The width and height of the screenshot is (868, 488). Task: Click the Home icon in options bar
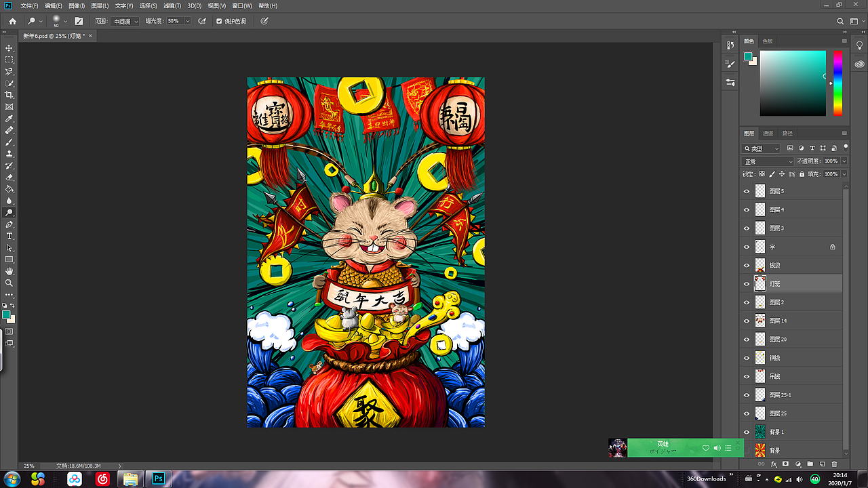12,21
